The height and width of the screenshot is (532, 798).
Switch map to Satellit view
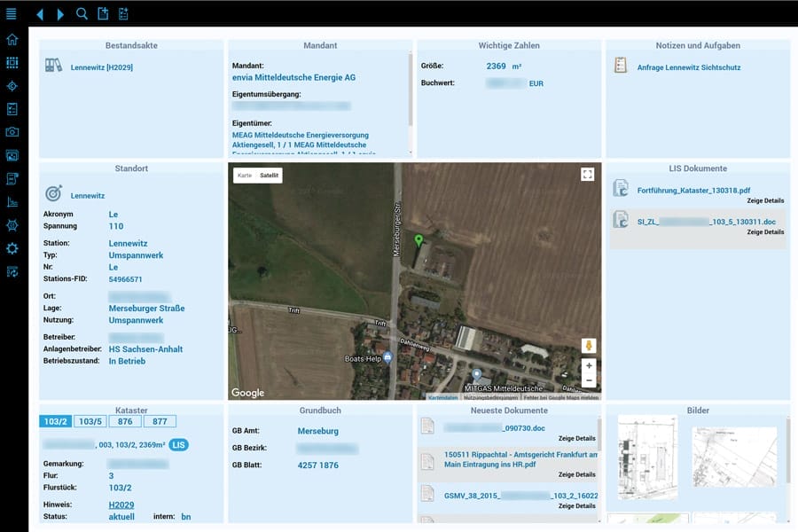coord(269,176)
